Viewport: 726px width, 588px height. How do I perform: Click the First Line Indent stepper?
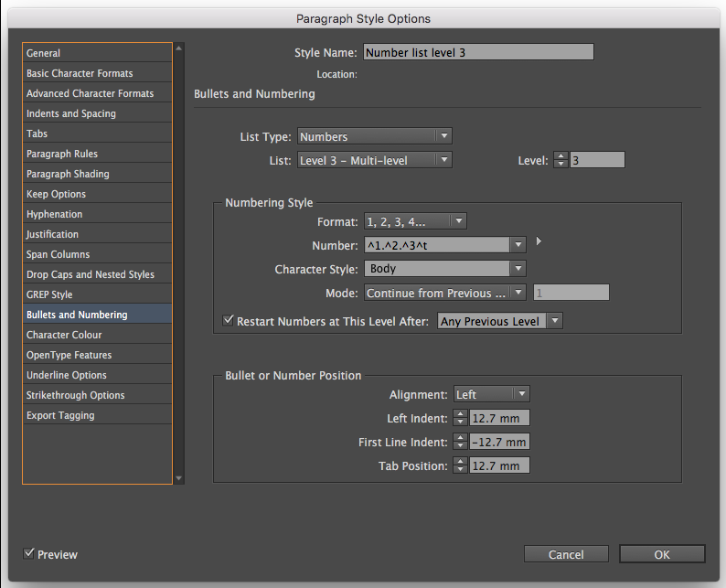(x=462, y=442)
